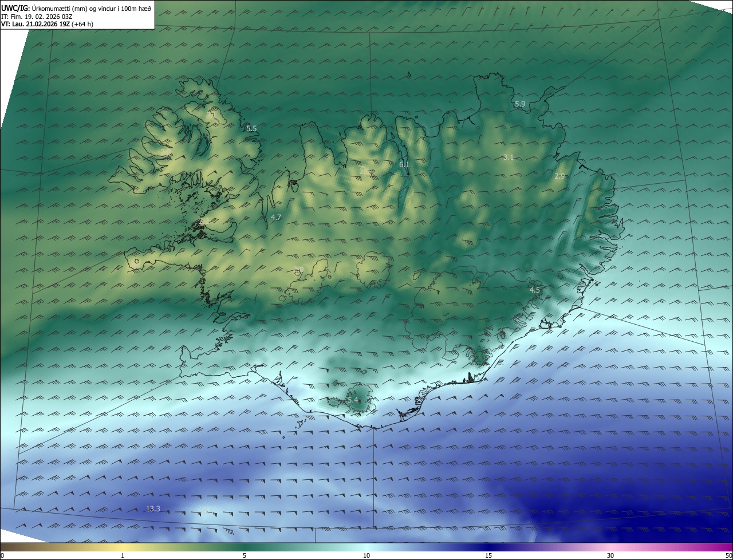
Task: Click the 4.5 value label on the map
Action: (x=535, y=290)
